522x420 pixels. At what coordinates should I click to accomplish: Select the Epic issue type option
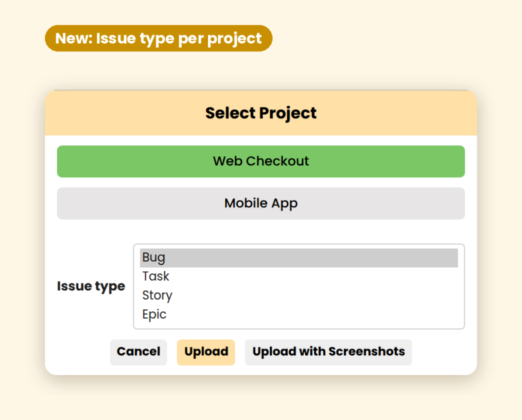point(298,315)
